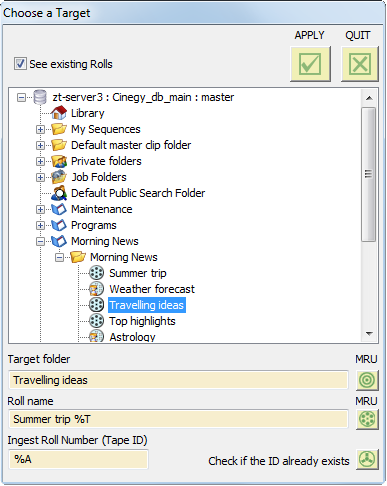This screenshot has width=387, height=486.
Task: Click the Top highlights roll icon
Action: point(97,321)
